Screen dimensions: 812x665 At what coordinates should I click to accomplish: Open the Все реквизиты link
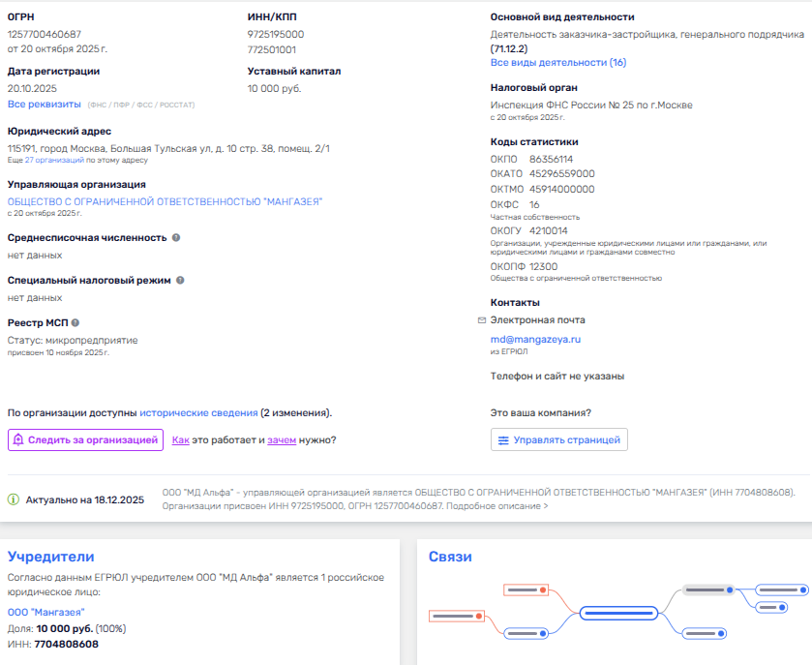pos(45,104)
